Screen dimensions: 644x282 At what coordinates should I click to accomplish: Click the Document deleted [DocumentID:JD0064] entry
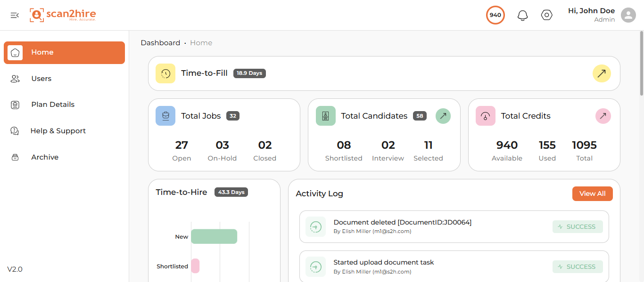[x=454, y=226]
